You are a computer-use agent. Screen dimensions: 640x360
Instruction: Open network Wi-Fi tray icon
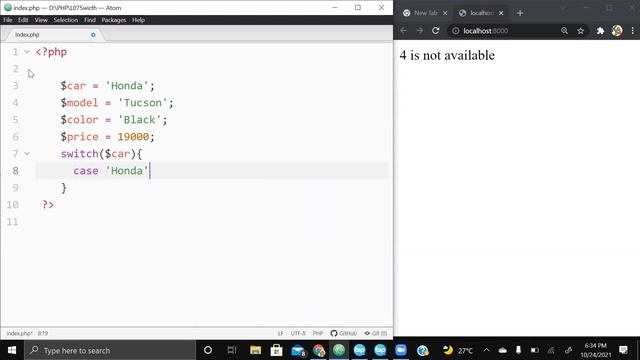(x=551, y=350)
